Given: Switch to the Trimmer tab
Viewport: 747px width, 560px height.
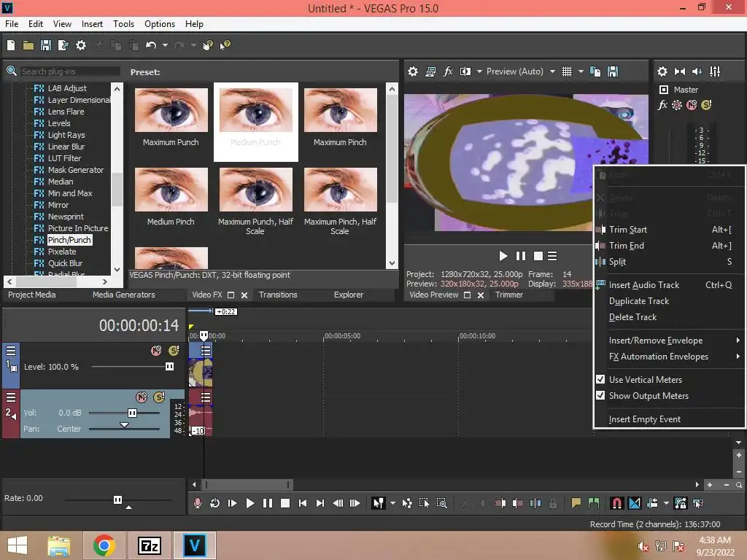Looking at the screenshot, I should [x=509, y=295].
